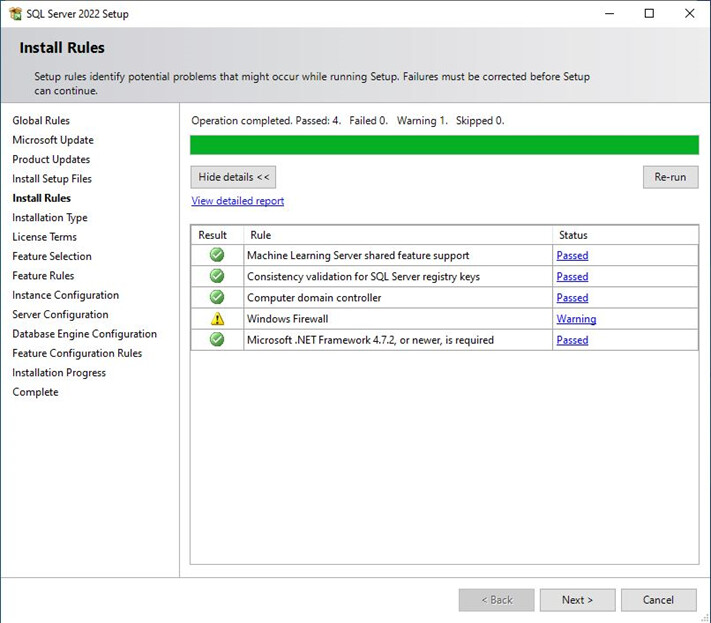711x623 pixels.
Task: Cancel the SQL Server setup
Action: (658, 600)
